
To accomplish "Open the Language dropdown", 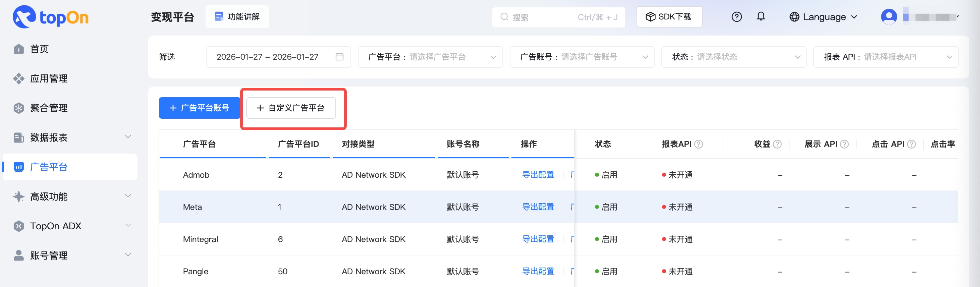I will point(824,17).
